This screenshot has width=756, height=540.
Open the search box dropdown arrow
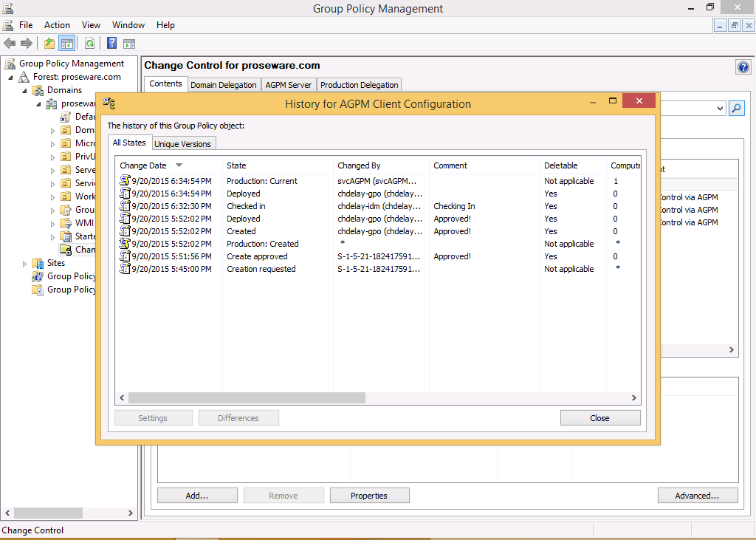(x=721, y=109)
